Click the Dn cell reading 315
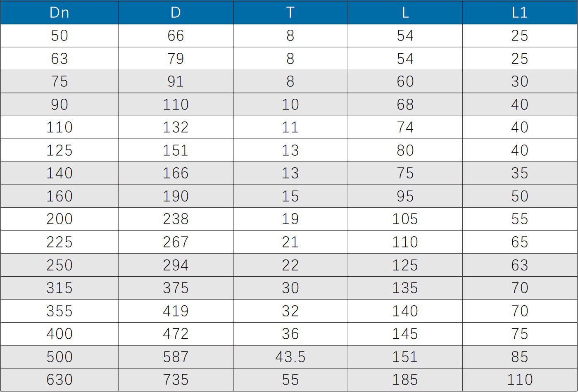This screenshot has width=578, height=392. click(59, 288)
